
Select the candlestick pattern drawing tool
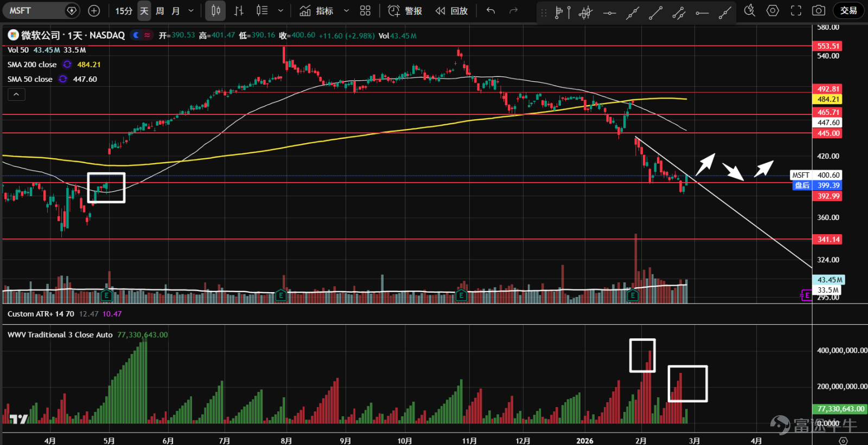(x=586, y=12)
